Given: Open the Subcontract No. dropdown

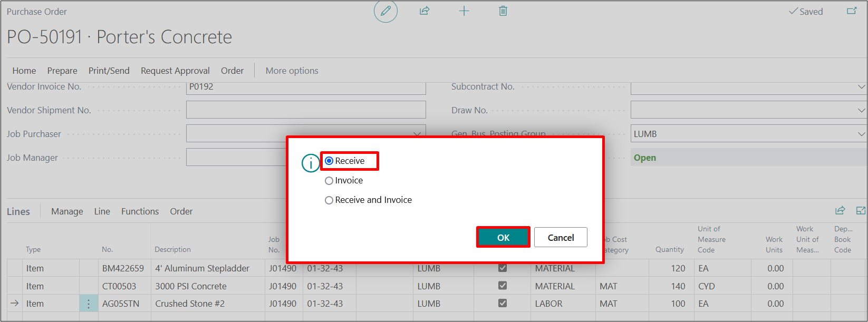Looking at the screenshot, I should tap(861, 87).
